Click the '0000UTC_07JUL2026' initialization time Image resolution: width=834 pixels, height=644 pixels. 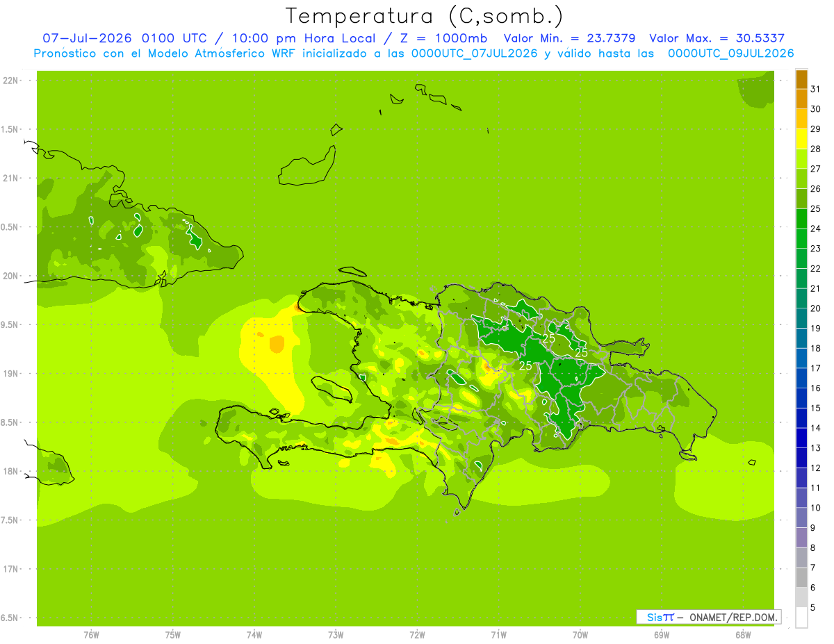(x=475, y=53)
